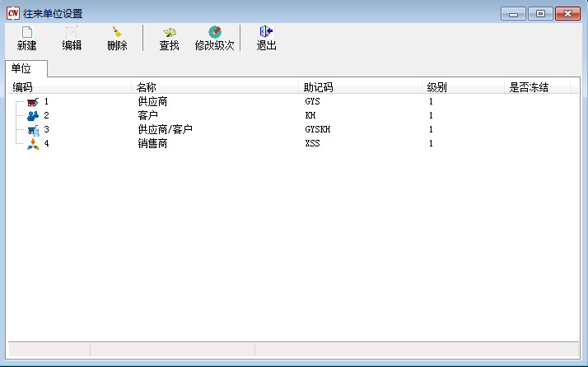Click the icon beside code 3

[33, 130]
